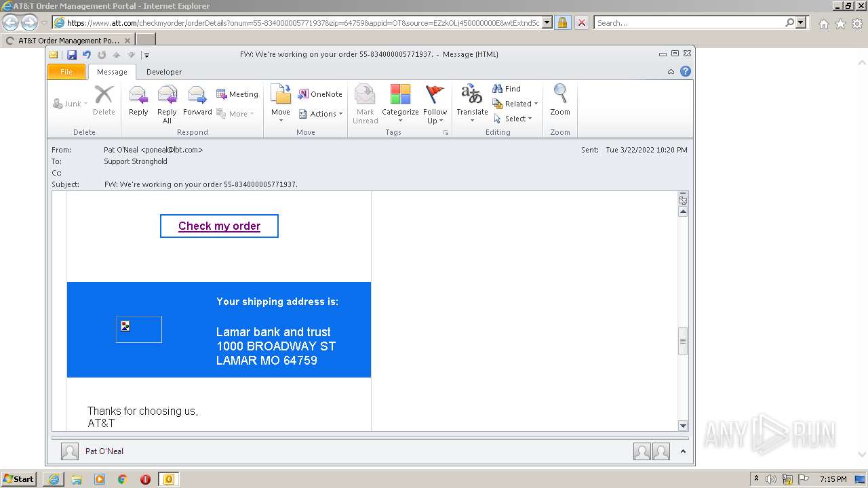The height and width of the screenshot is (488, 868).
Task: Minimize the ribbon with the caret button
Action: (671, 71)
